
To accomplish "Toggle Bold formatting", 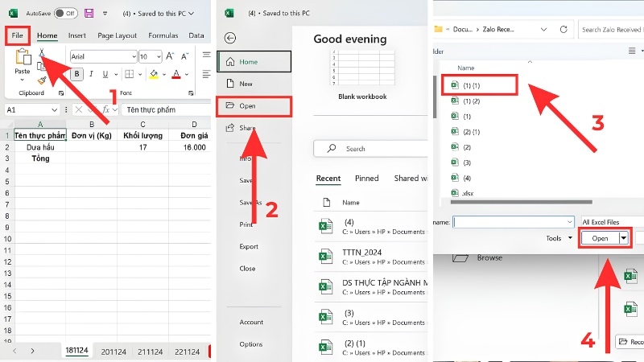I will pos(76,74).
